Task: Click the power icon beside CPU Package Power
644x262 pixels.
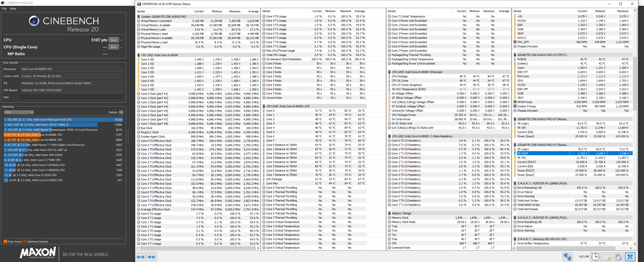Action: click(389, 115)
